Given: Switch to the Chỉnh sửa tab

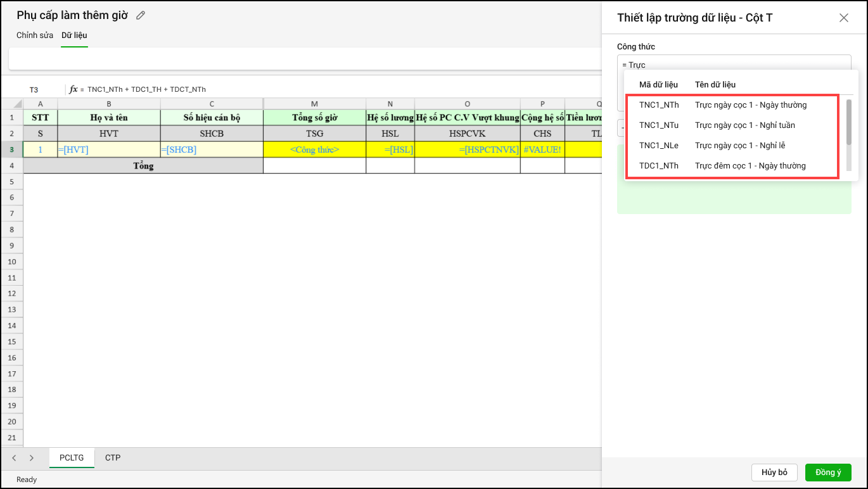Looking at the screenshot, I should tap(35, 35).
